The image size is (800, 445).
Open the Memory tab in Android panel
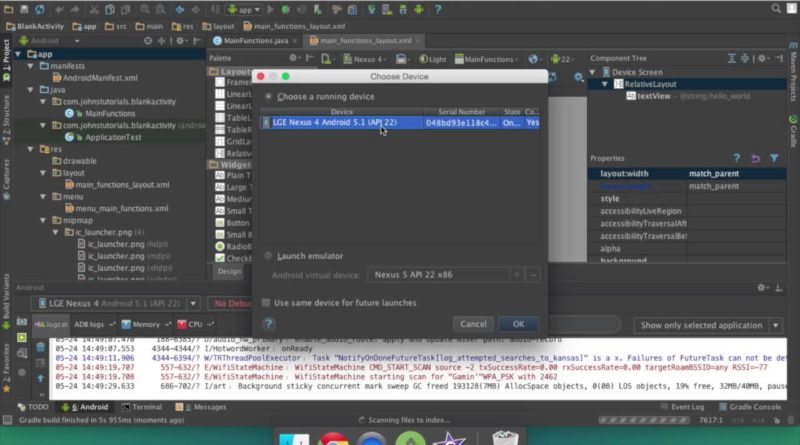tap(145, 325)
